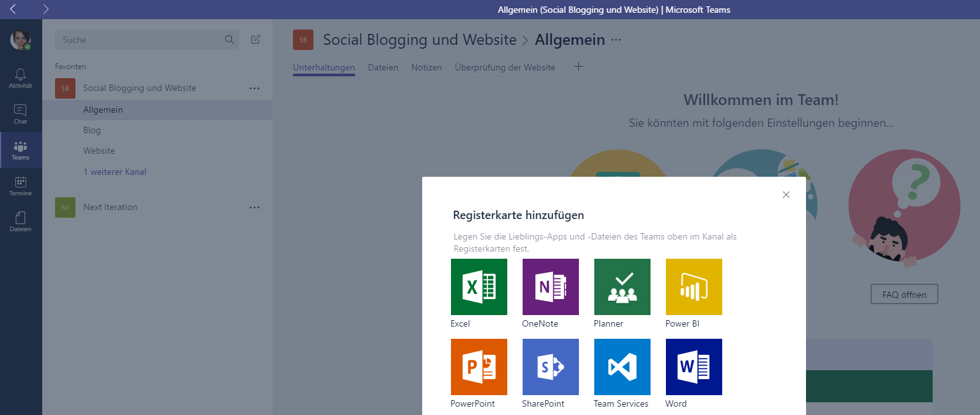Add a new tab with plus icon
This screenshot has width=980, height=415.
coord(579,66)
